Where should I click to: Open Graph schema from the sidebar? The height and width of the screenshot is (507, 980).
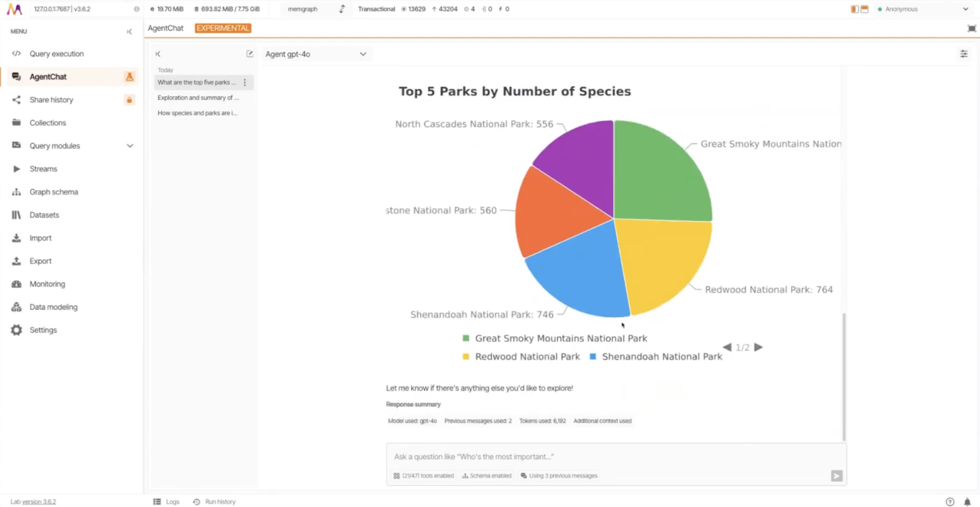click(x=17, y=192)
